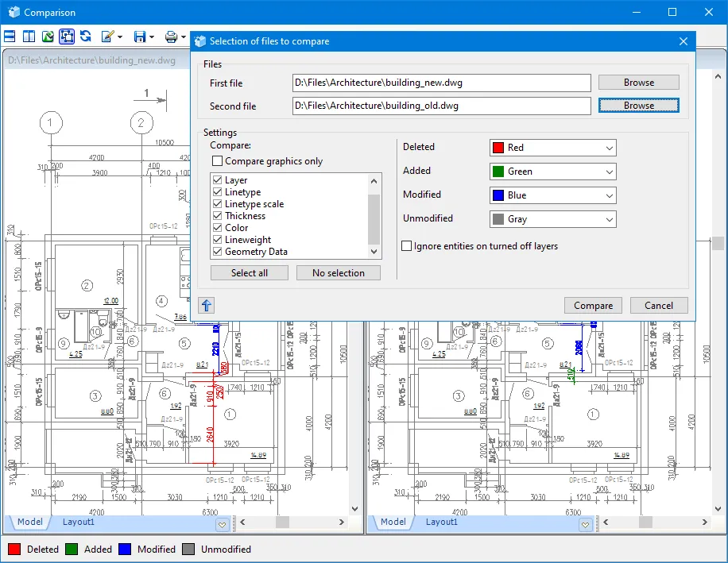The height and width of the screenshot is (563, 728).
Task: Close the Selection of files dialog
Action: point(683,41)
